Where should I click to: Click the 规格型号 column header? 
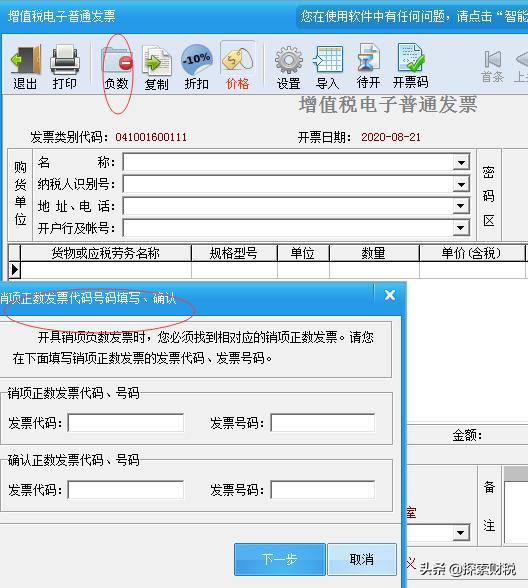(x=234, y=253)
